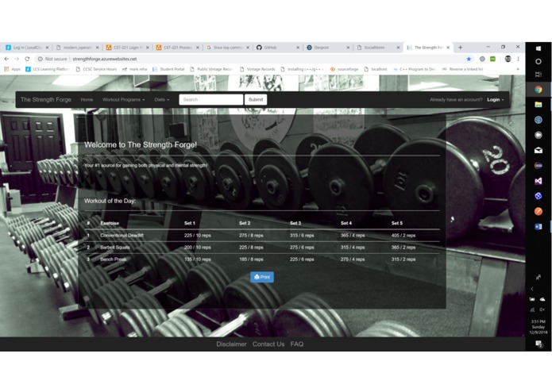This screenshot has height=392, width=552.
Task: Open the Apps bookmarks shortcut
Action: point(13,69)
